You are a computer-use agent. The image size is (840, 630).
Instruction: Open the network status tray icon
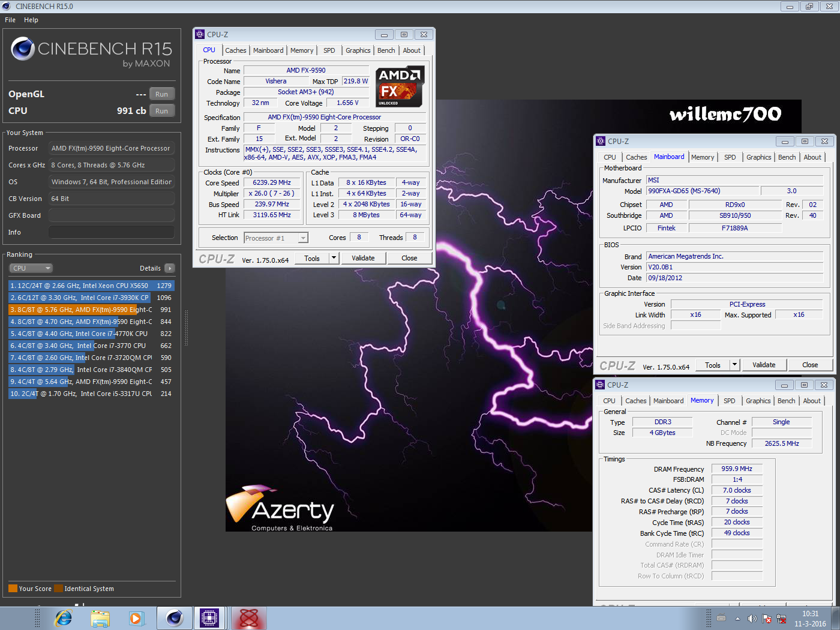pyautogui.click(x=781, y=619)
